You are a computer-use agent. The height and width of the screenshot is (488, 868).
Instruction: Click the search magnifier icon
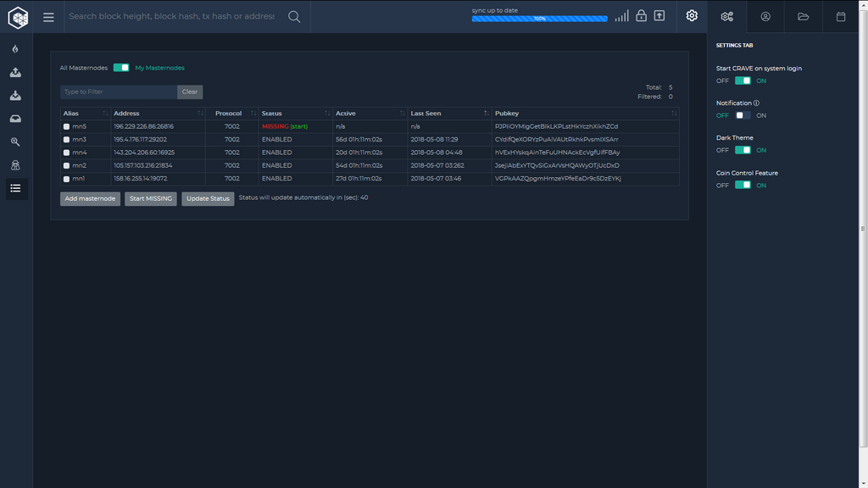(x=294, y=17)
